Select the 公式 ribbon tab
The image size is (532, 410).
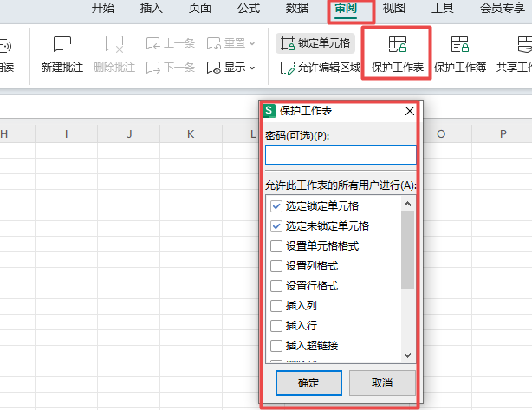click(x=249, y=8)
